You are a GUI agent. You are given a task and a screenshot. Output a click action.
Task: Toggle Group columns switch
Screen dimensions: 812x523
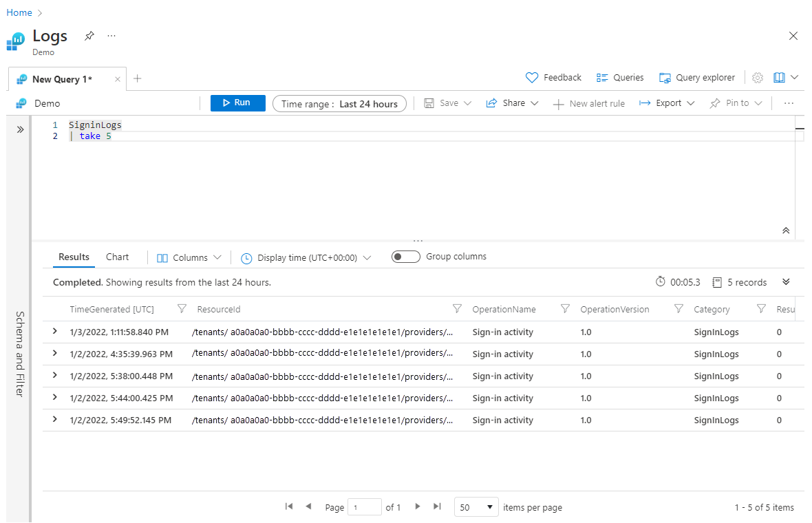(x=405, y=257)
